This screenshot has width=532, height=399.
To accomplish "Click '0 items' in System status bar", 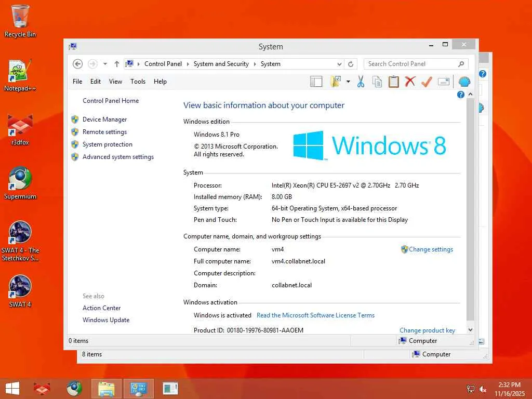I will pos(78,341).
